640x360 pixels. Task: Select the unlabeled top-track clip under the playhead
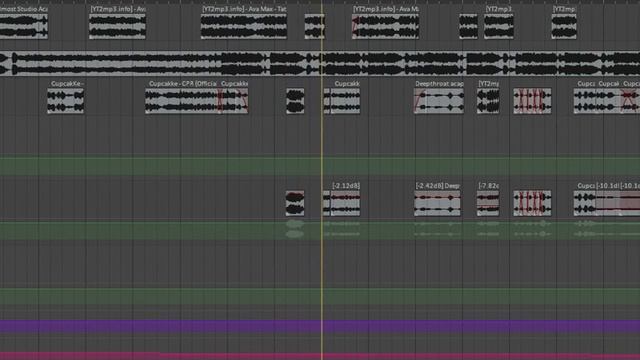[315, 27]
